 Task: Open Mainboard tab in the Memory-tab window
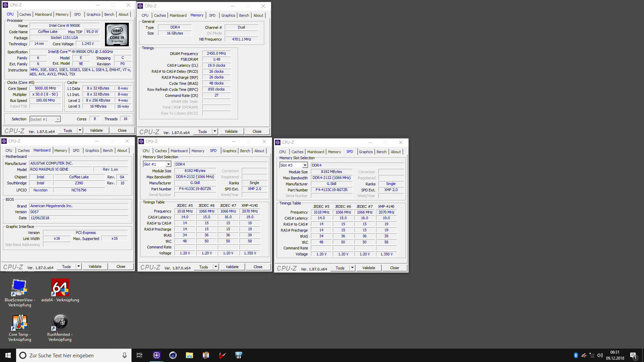(x=178, y=15)
